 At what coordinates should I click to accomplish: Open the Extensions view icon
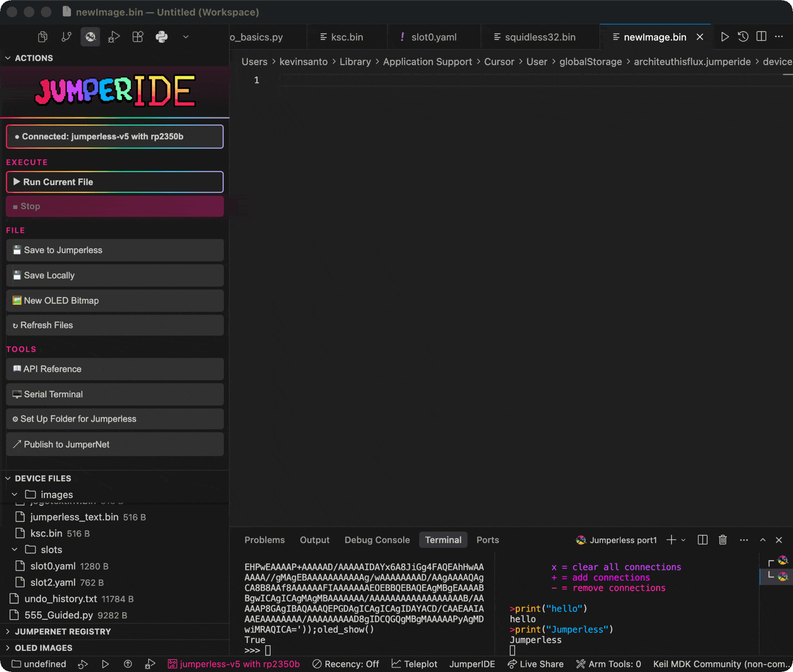(x=138, y=37)
